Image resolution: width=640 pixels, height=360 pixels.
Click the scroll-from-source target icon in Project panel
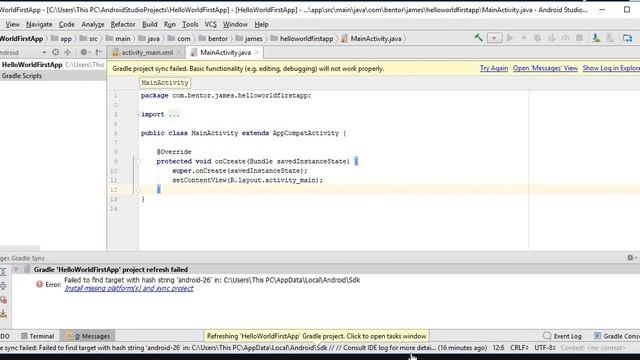pyautogui.click(x=56, y=52)
